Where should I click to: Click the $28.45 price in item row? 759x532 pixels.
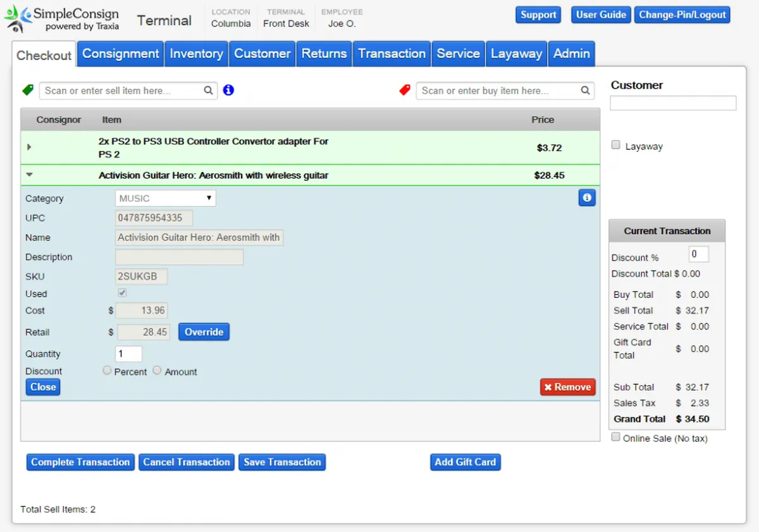click(549, 175)
